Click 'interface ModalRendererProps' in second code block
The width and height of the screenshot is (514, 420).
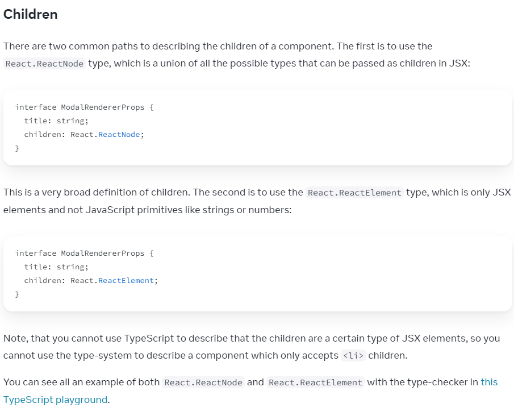tap(80, 253)
